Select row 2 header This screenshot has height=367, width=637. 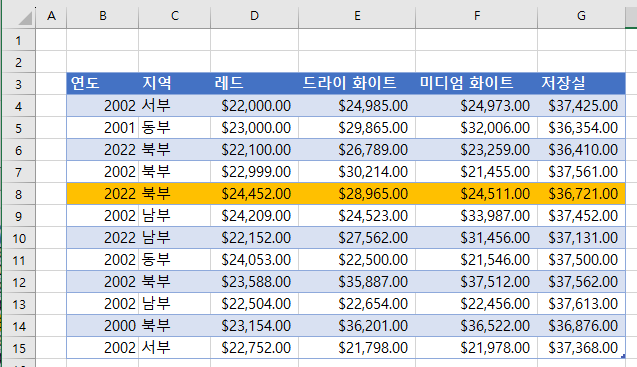click(19, 62)
